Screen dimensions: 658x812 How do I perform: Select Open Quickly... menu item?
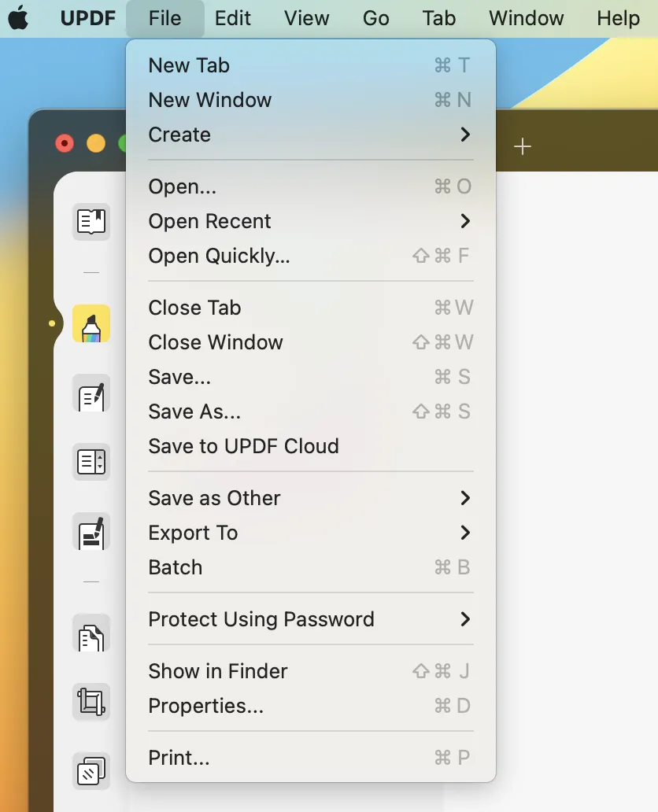coord(311,256)
